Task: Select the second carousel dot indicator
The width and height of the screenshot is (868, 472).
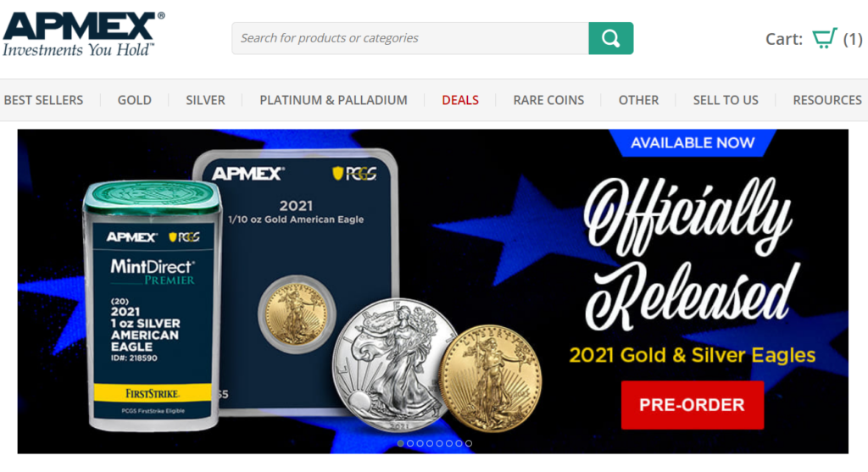Action: (x=410, y=443)
